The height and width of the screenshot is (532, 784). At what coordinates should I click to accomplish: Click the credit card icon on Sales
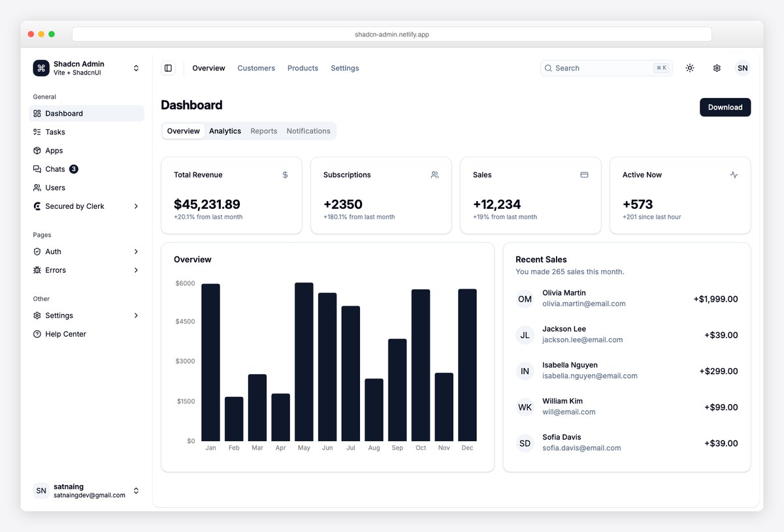[x=584, y=175]
